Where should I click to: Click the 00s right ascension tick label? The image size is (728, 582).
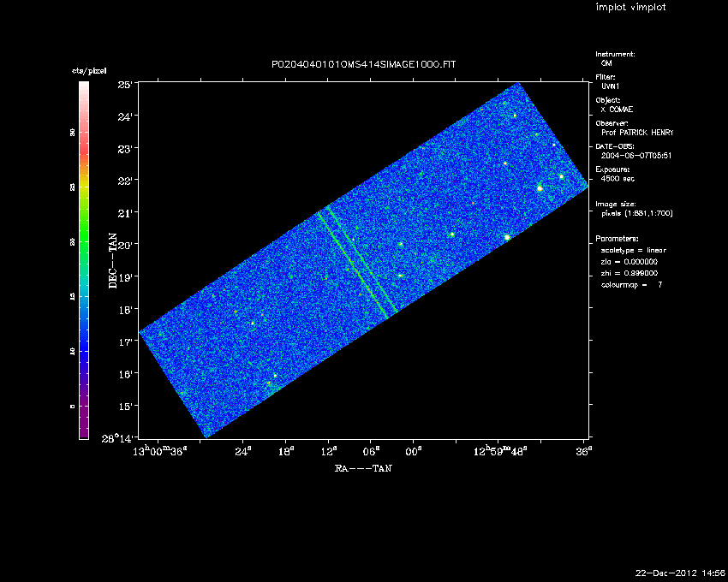(413, 451)
